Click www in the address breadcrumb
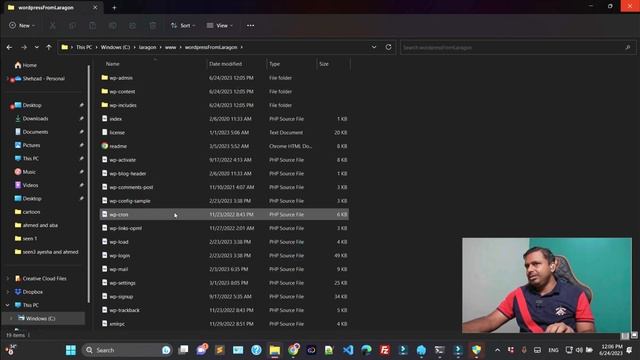 [x=171, y=47]
